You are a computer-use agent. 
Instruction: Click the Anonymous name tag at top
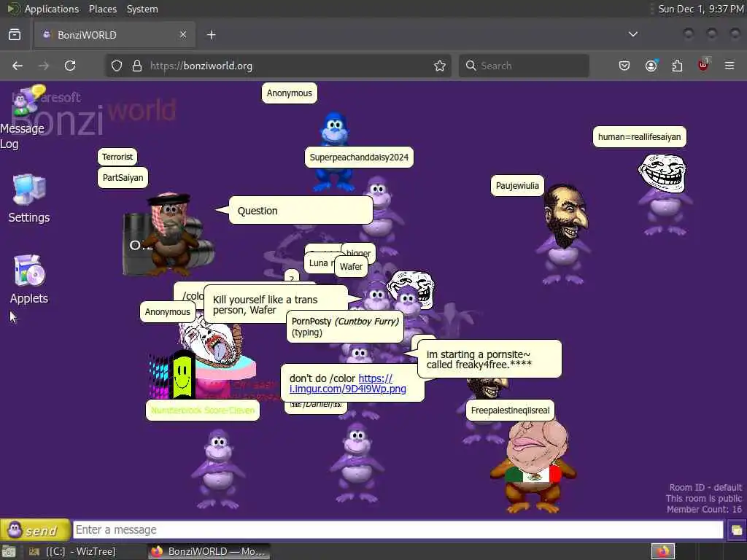point(289,93)
